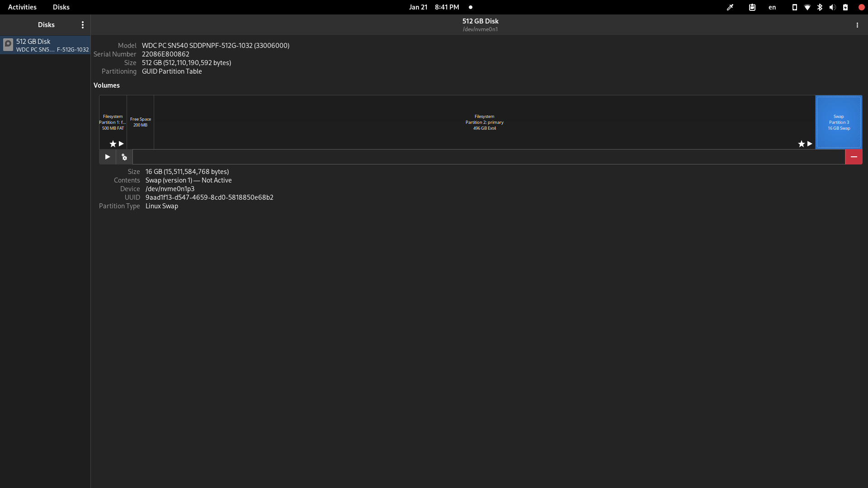The image size is (868, 488).
Task: Click the red recording indicator dot
Action: coord(861,7)
